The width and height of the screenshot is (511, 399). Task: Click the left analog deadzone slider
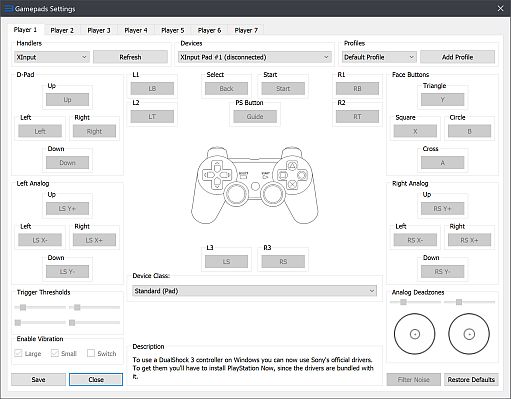(x=415, y=302)
